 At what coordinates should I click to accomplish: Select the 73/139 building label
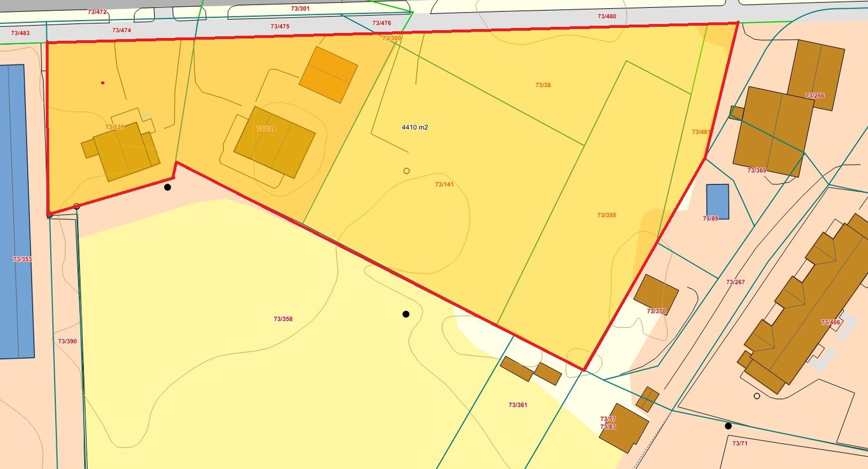click(x=266, y=128)
